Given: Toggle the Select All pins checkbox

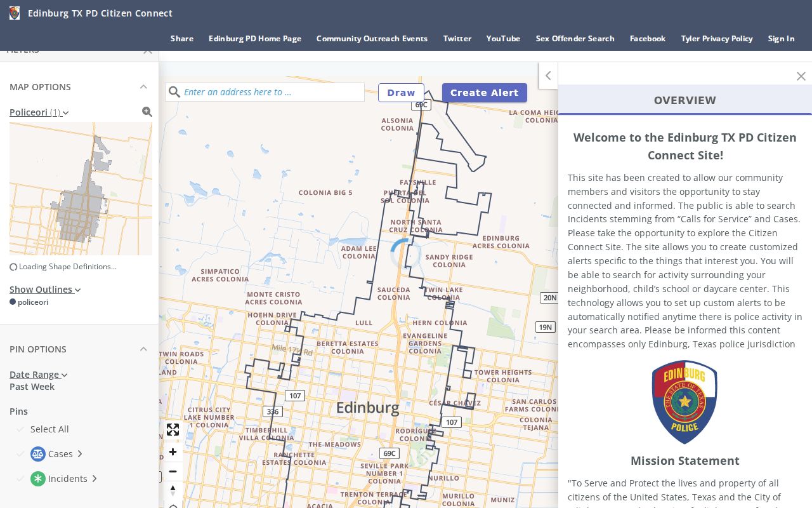Looking at the screenshot, I should [x=20, y=429].
